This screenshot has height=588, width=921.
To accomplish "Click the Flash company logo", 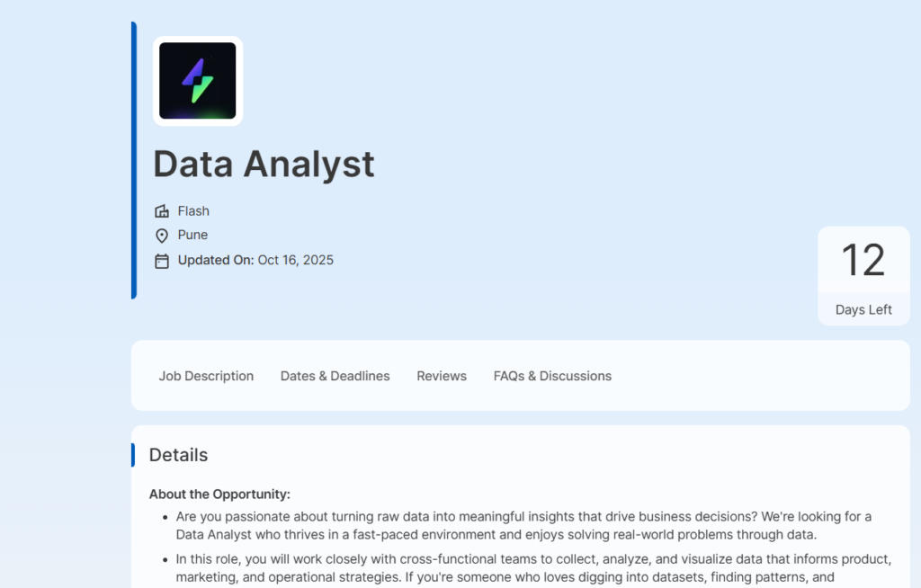I will point(198,81).
